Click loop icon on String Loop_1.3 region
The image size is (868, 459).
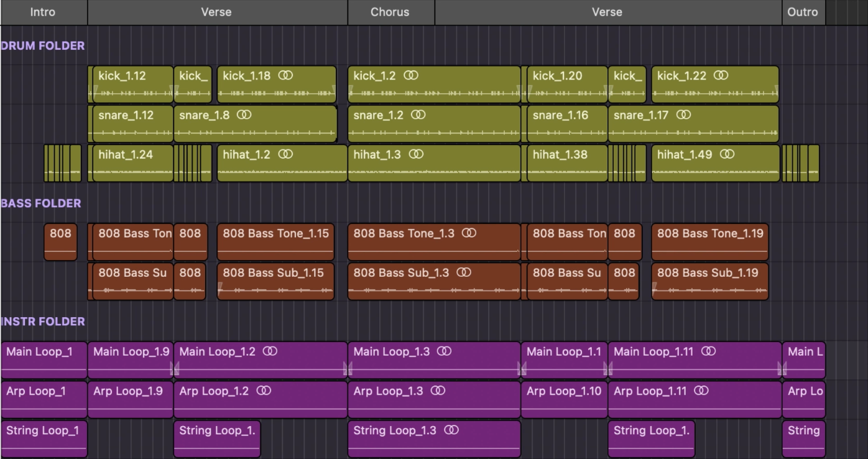pyautogui.click(x=451, y=430)
